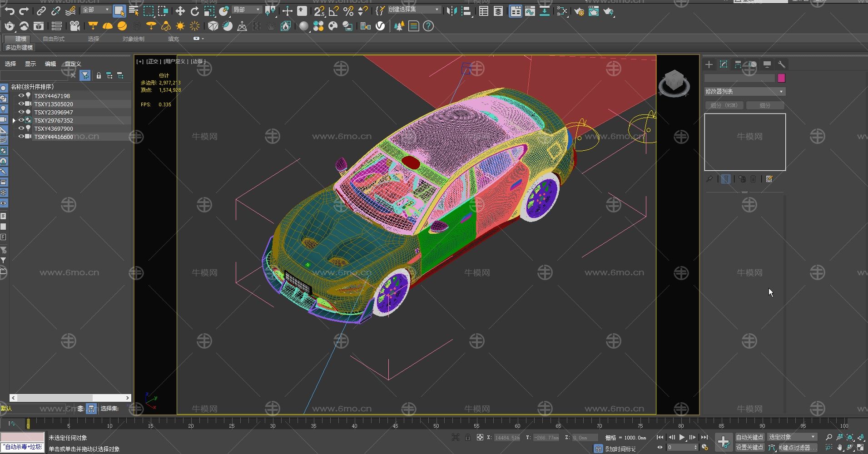Activate the Rotate tool

point(195,11)
